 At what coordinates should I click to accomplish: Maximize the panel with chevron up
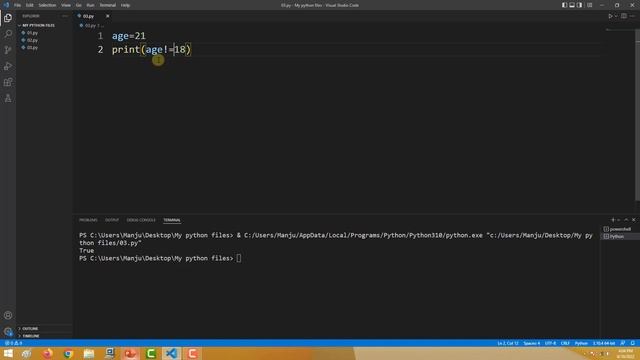point(626,220)
